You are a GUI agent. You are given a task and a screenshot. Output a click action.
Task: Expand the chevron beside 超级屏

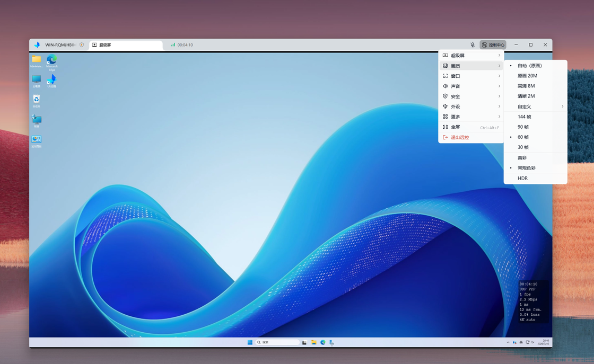(x=499, y=55)
